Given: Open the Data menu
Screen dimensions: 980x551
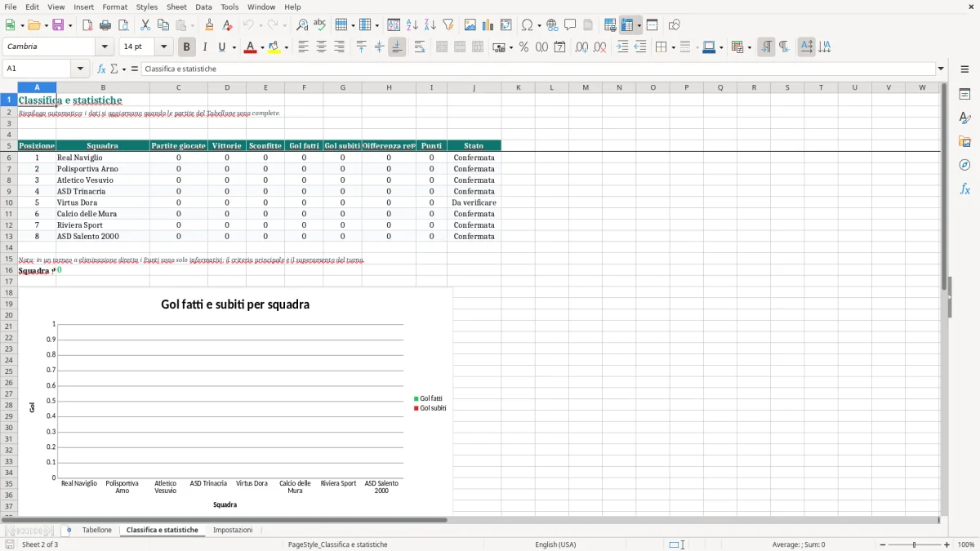Looking at the screenshot, I should (203, 7).
